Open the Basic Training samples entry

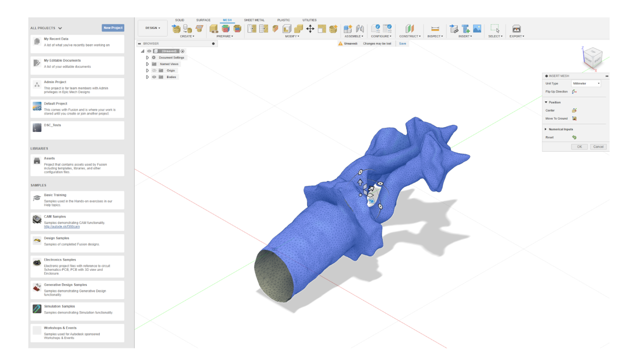click(77, 199)
